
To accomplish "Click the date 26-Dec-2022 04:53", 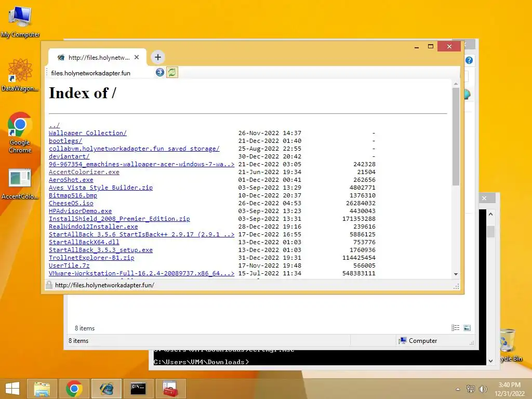I will tap(270, 203).
